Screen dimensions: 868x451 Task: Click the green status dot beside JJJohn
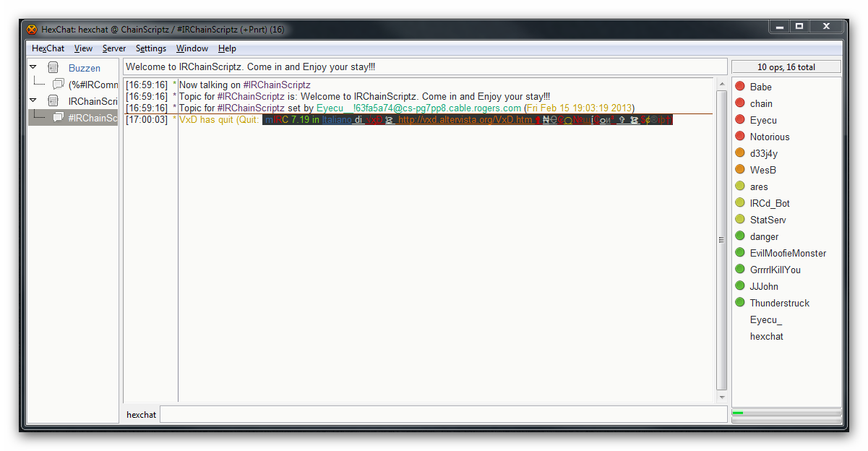point(739,286)
